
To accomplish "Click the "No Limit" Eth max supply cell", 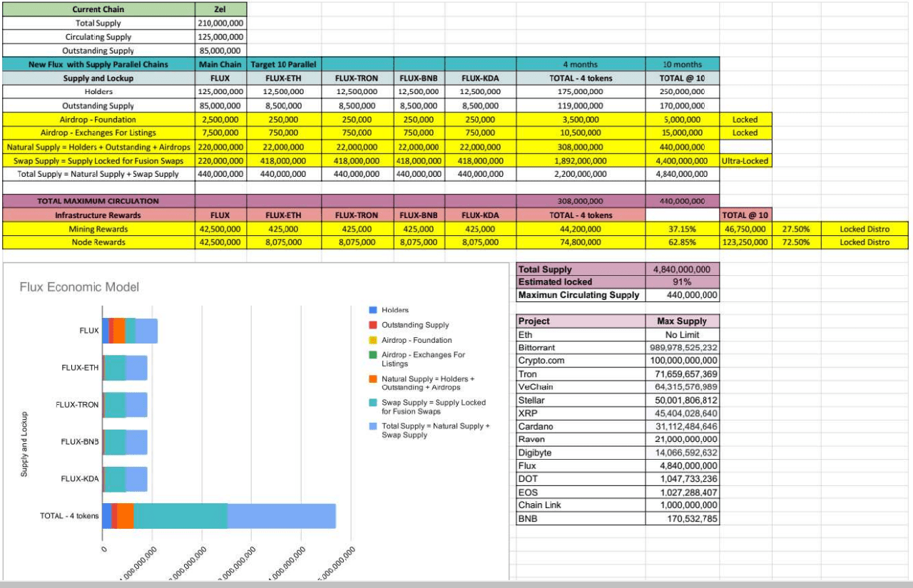I will coord(682,334).
